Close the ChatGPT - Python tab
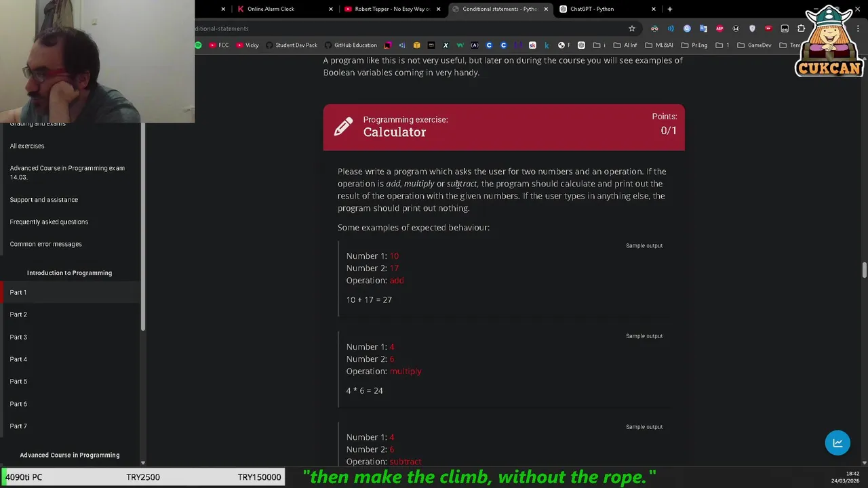 tap(654, 9)
